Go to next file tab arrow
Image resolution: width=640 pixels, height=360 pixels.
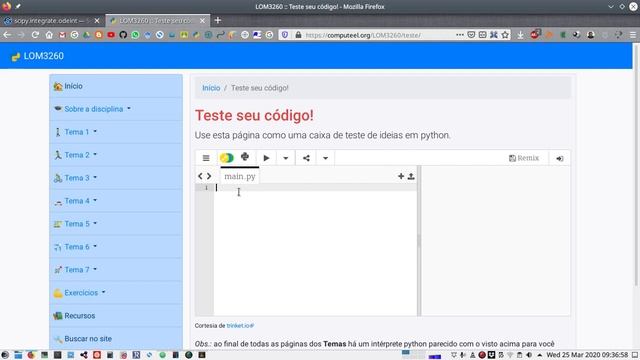[x=209, y=176]
